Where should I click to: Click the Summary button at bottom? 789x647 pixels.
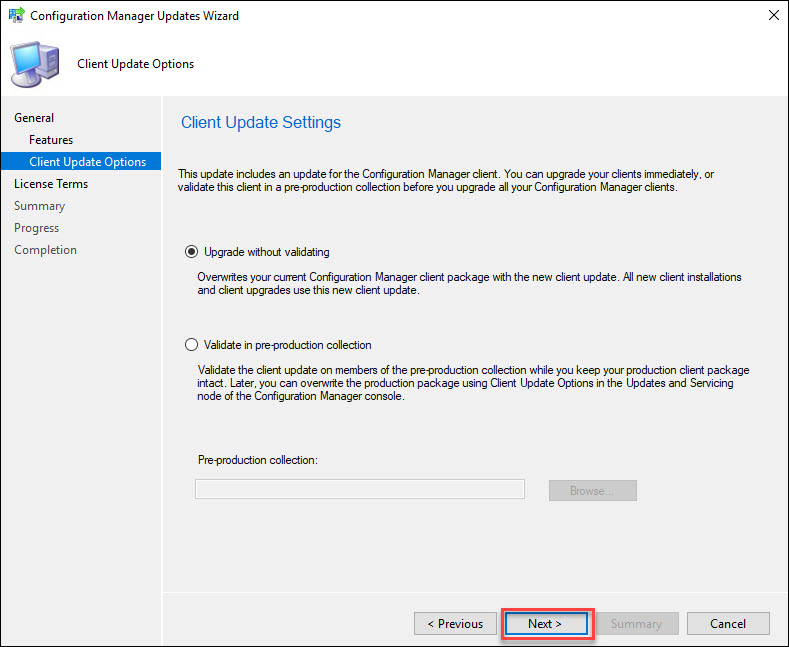click(637, 624)
